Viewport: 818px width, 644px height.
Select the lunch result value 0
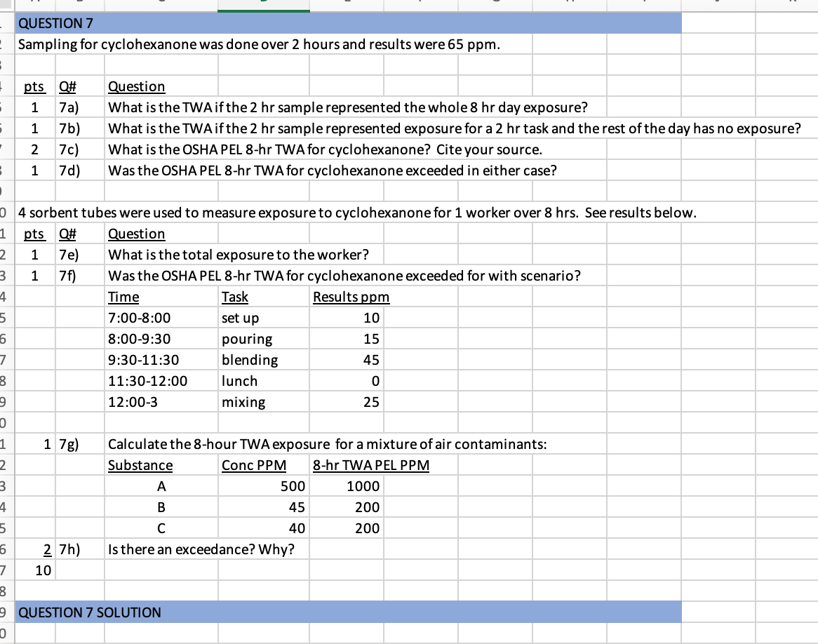pyautogui.click(x=347, y=381)
